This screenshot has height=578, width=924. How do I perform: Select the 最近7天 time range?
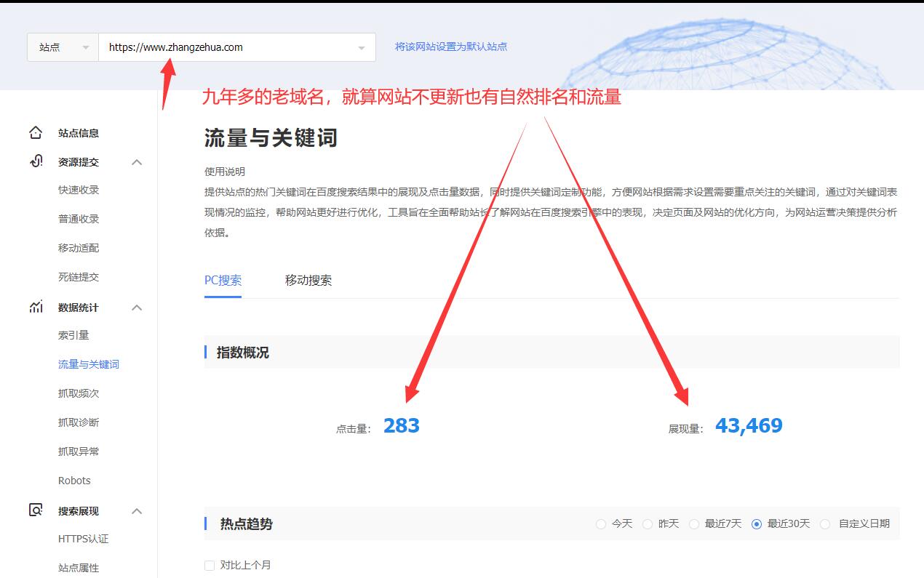click(x=696, y=523)
